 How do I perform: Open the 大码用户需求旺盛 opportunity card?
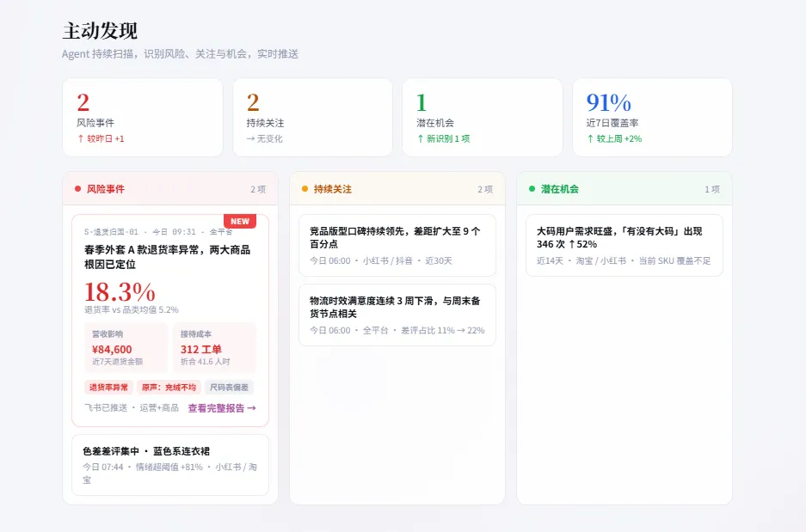tap(624, 246)
